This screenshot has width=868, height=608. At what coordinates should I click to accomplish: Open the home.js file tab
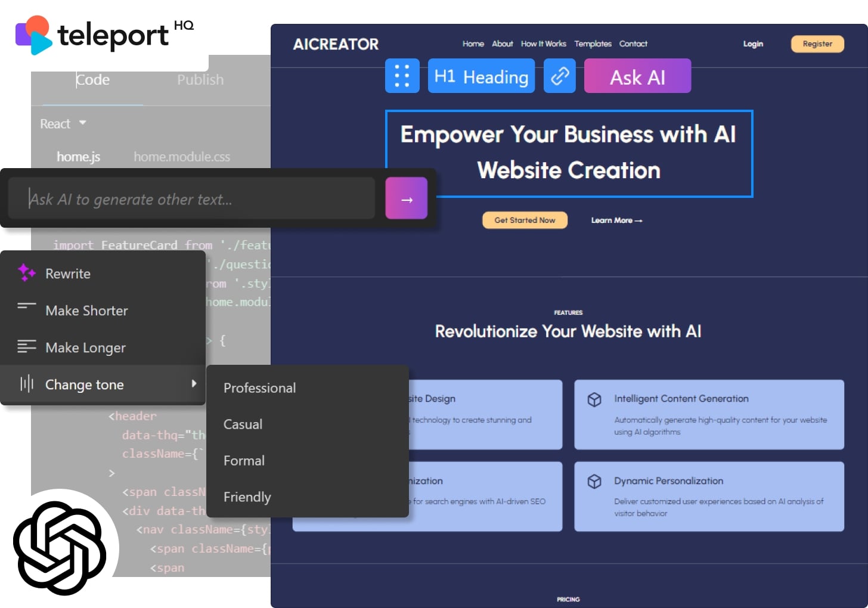(78, 157)
